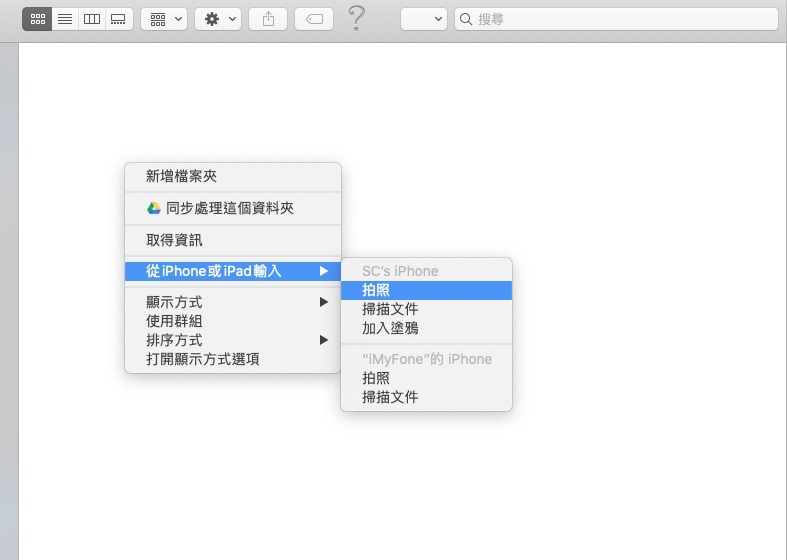Click the question mark icon
Screen dimensions: 787x560
coord(356,18)
